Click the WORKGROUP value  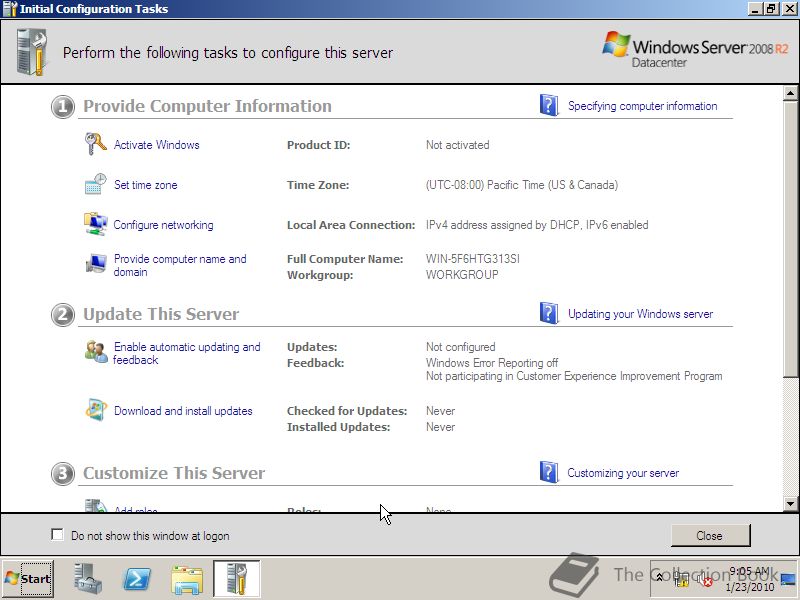point(462,274)
